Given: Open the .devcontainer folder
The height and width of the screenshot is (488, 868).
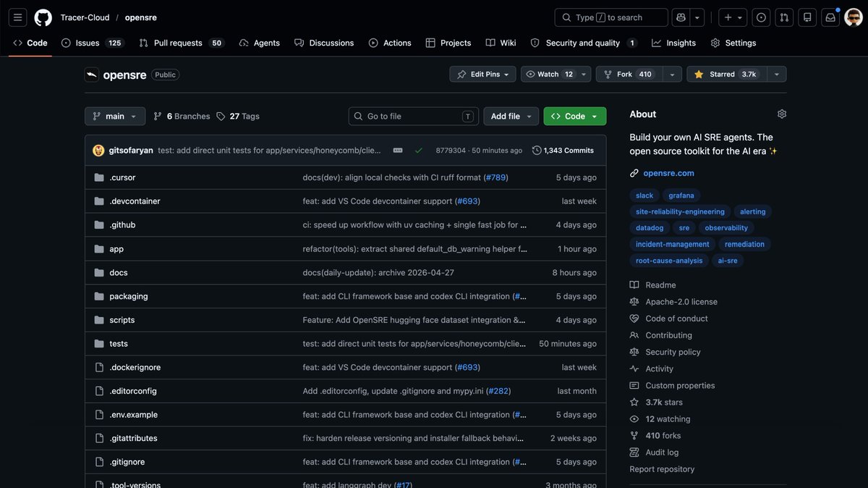Looking at the screenshot, I should click(135, 201).
